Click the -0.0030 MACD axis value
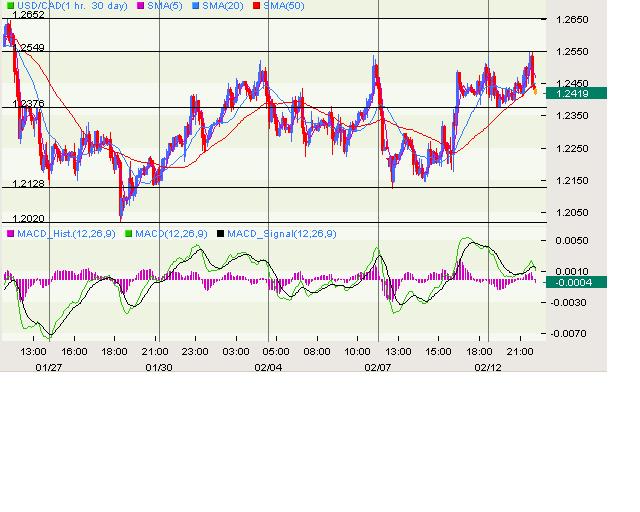Viewport: 640px width, 512px height. [569, 303]
